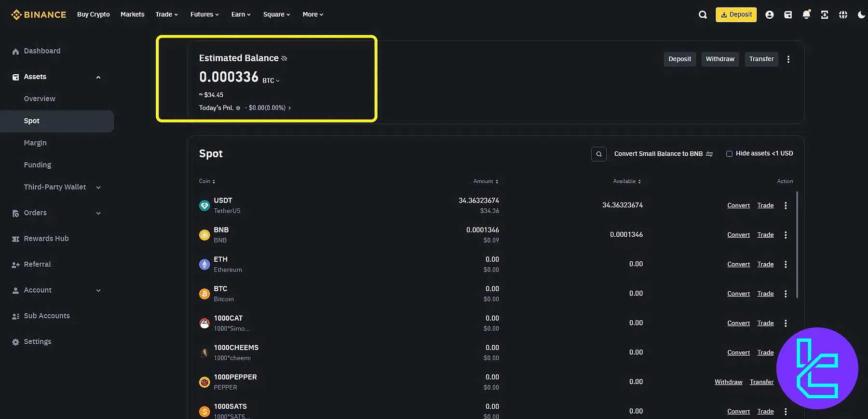
Task: Open more options for USDT row
Action: pyautogui.click(x=786, y=205)
